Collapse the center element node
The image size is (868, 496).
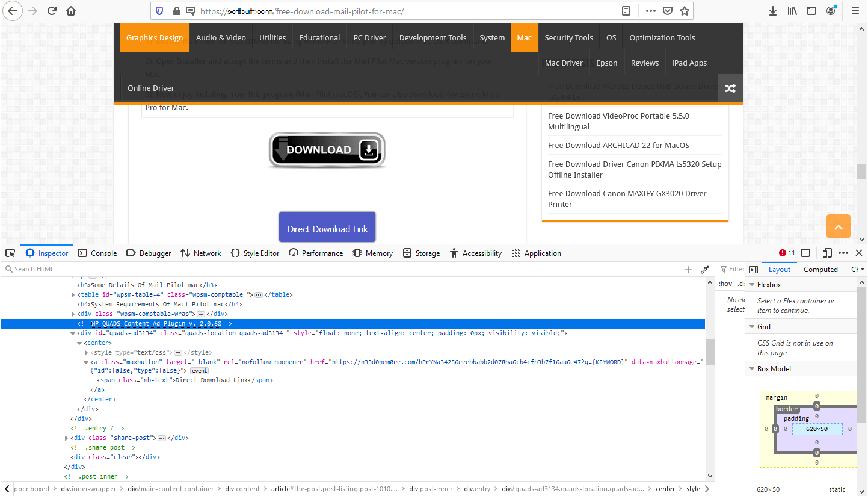pos(80,343)
